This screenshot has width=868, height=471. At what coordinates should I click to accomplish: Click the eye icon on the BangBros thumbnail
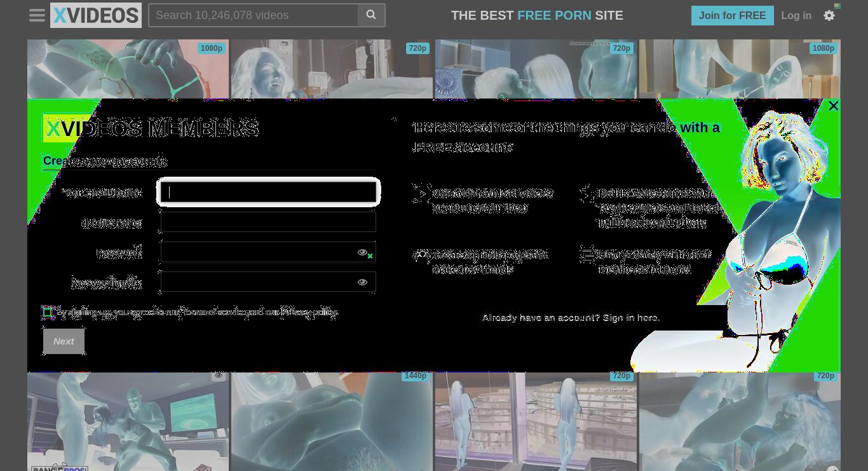click(219, 376)
